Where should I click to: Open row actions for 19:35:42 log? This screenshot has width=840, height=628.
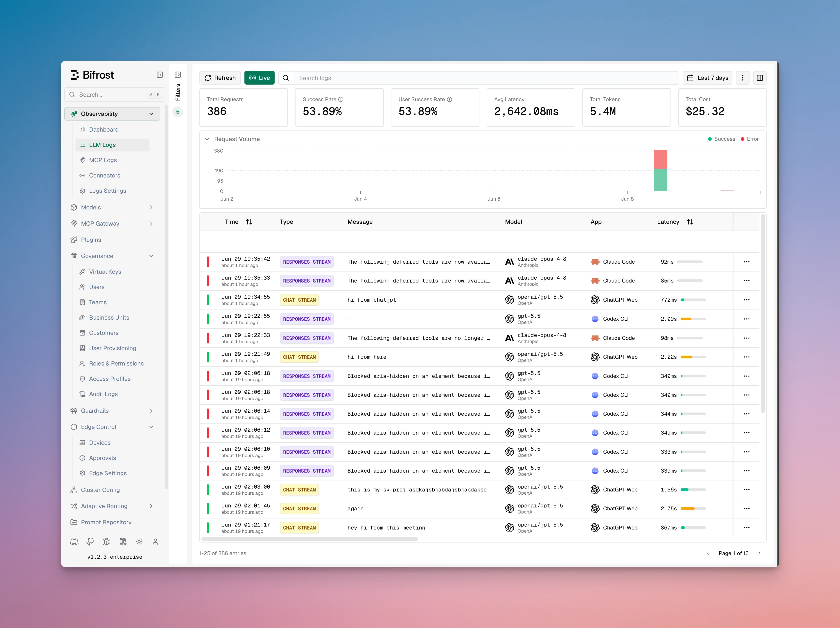click(x=747, y=262)
